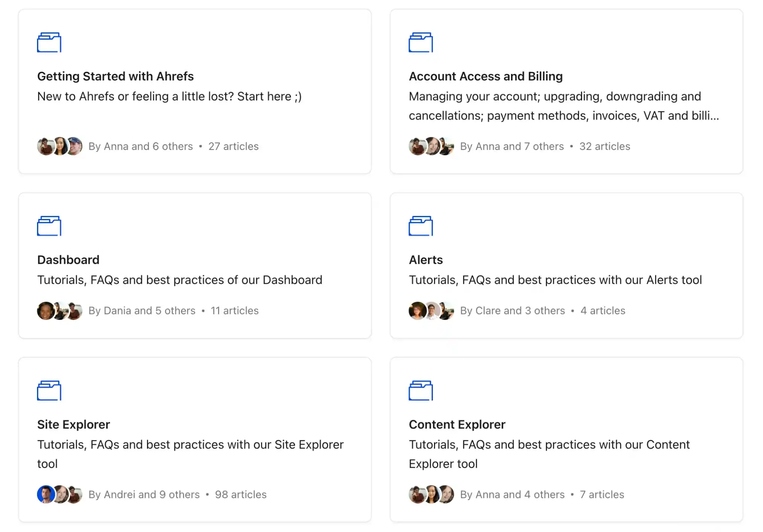The width and height of the screenshot is (763, 532).
Task: Click the Dashboard collection folder icon
Action: point(49,226)
